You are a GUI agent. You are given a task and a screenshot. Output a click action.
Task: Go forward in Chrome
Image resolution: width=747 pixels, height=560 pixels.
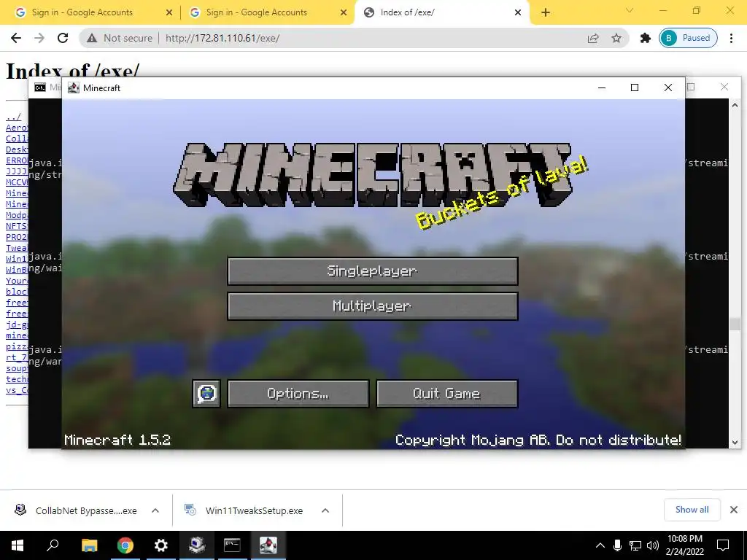39,38
